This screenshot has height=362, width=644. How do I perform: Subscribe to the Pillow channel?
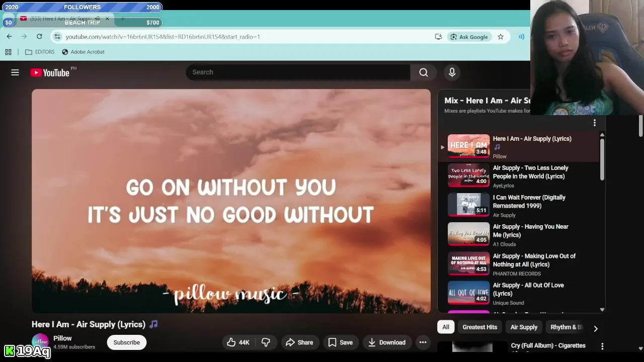pos(127,342)
